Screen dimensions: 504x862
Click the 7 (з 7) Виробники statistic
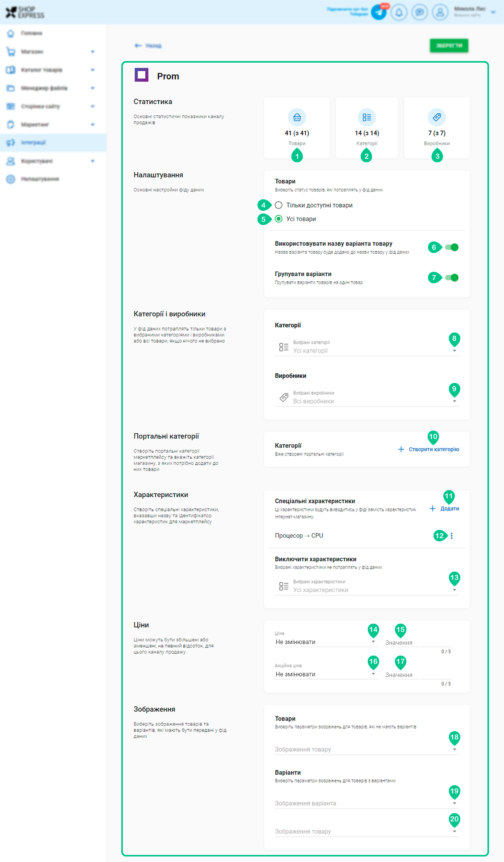tap(437, 128)
